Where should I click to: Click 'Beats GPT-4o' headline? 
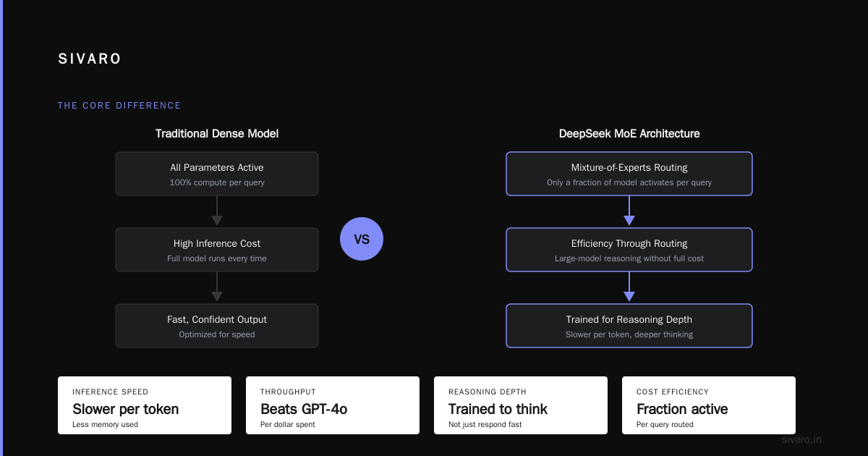(304, 409)
